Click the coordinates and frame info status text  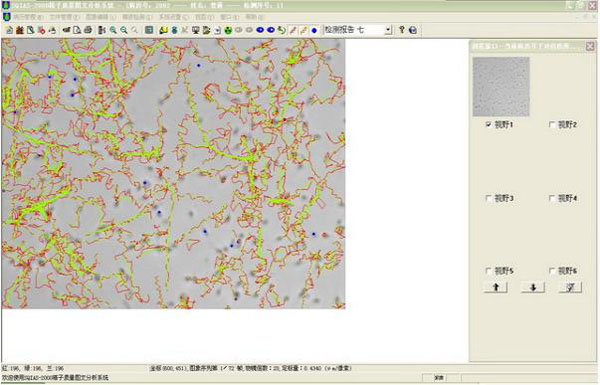(250, 368)
